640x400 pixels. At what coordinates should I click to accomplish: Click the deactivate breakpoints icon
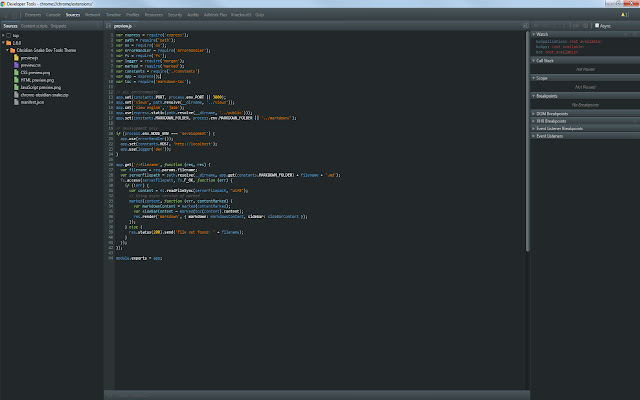tap(576, 26)
